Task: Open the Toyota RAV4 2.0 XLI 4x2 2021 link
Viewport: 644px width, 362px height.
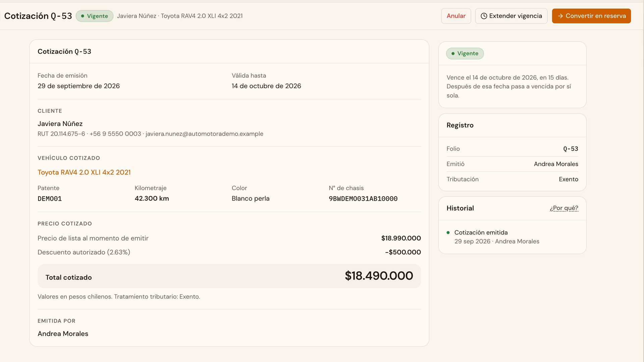Action: pyautogui.click(x=84, y=172)
